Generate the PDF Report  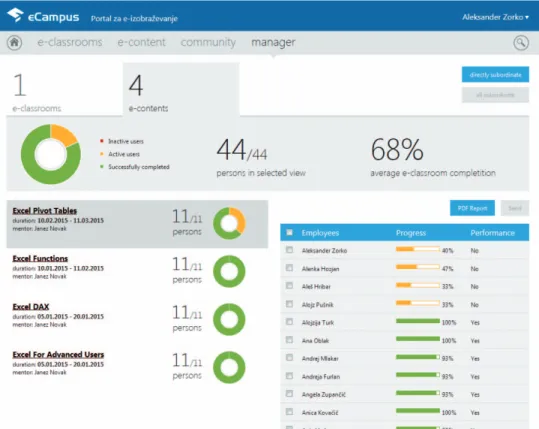pos(472,208)
